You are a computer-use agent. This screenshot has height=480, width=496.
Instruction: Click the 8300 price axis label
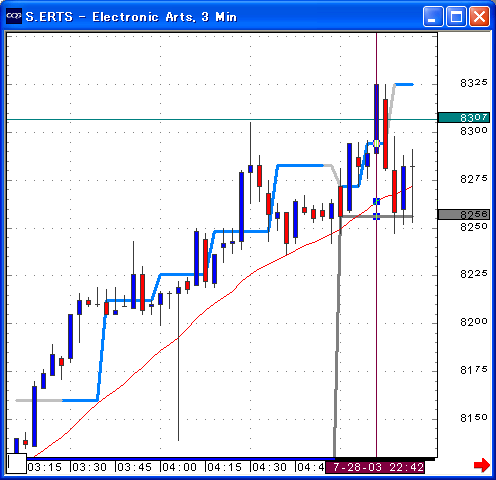474,131
